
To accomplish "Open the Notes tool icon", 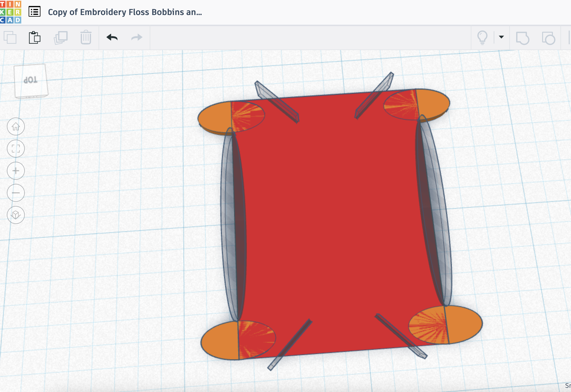I will pos(522,38).
